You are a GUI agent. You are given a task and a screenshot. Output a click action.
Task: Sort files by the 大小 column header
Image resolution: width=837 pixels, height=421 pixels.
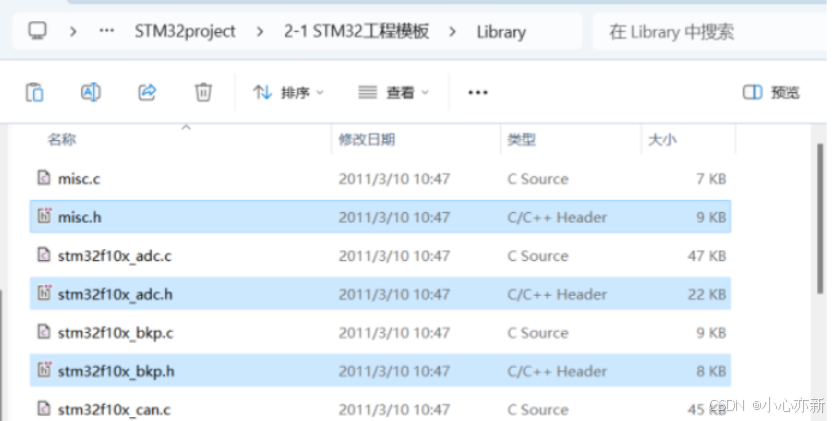click(x=662, y=140)
